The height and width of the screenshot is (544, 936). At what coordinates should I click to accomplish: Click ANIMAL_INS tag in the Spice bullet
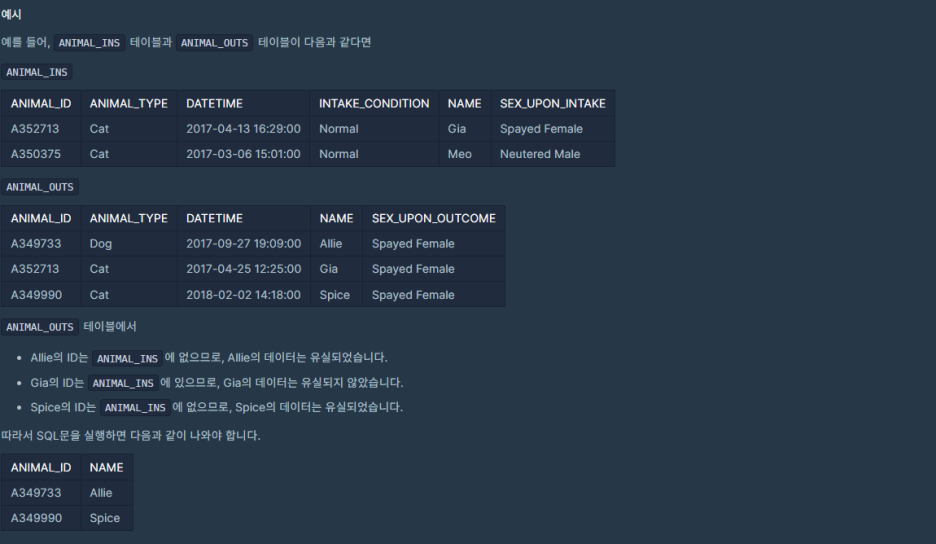135,408
